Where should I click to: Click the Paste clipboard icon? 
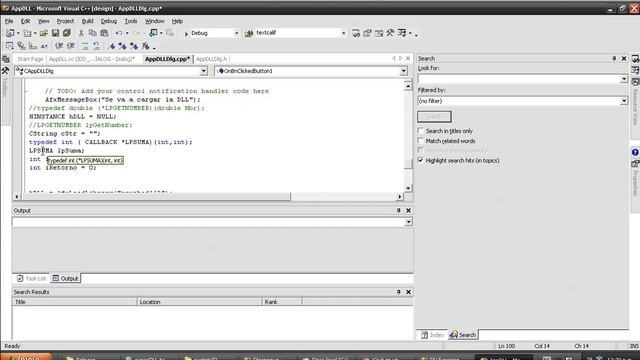104,33
